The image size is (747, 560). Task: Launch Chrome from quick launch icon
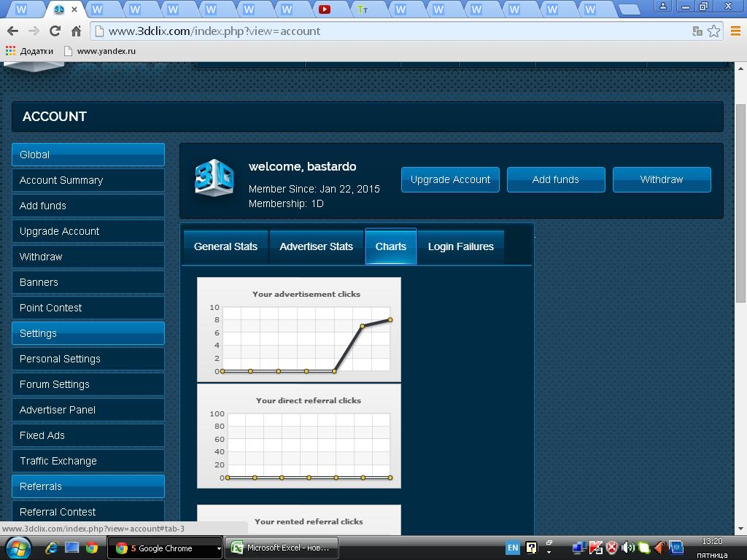coord(92,548)
